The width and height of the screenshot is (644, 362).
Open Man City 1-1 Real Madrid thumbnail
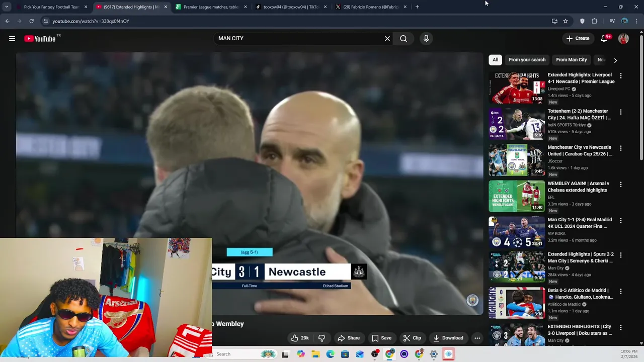tap(517, 232)
